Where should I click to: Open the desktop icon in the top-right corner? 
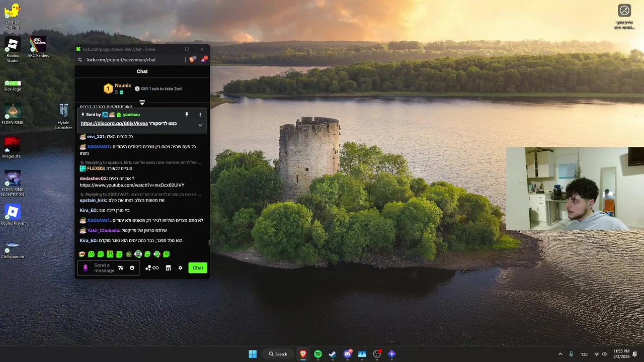(x=624, y=17)
